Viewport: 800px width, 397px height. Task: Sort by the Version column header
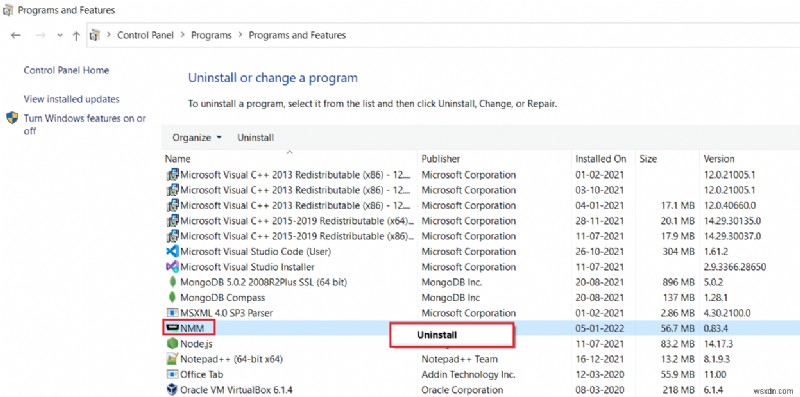coord(719,159)
